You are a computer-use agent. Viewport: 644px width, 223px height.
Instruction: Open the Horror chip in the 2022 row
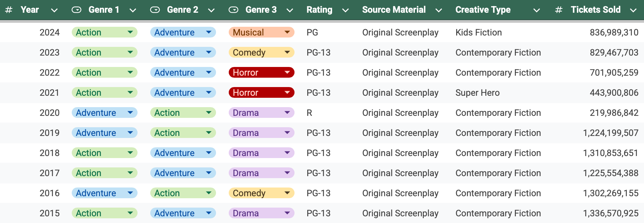point(261,73)
